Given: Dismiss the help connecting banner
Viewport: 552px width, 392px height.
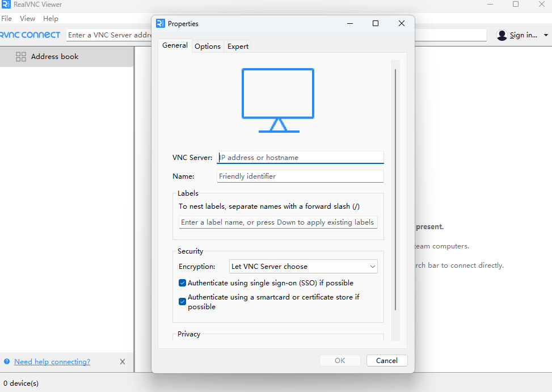Looking at the screenshot, I should pyautogui.click(x=123, y=362).
